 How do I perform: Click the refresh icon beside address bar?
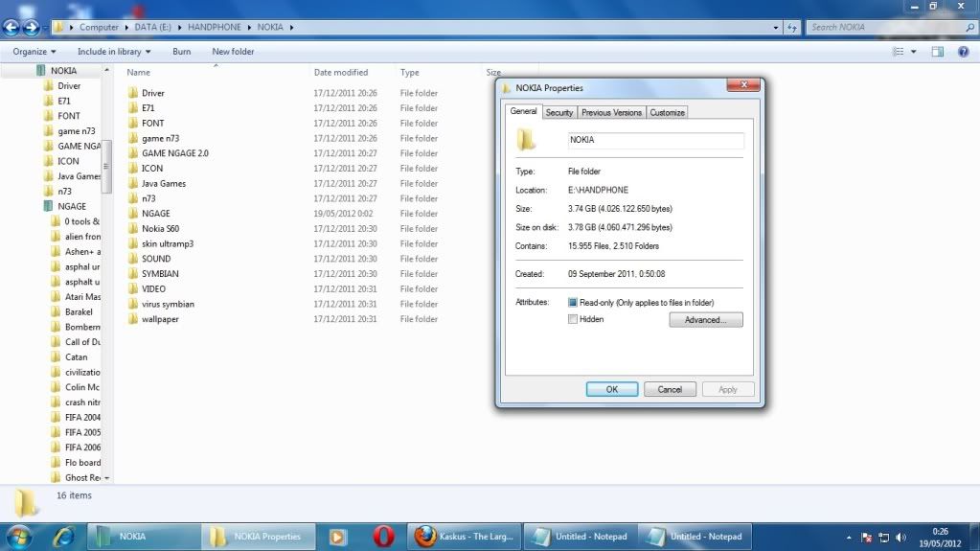coord(792,28)
